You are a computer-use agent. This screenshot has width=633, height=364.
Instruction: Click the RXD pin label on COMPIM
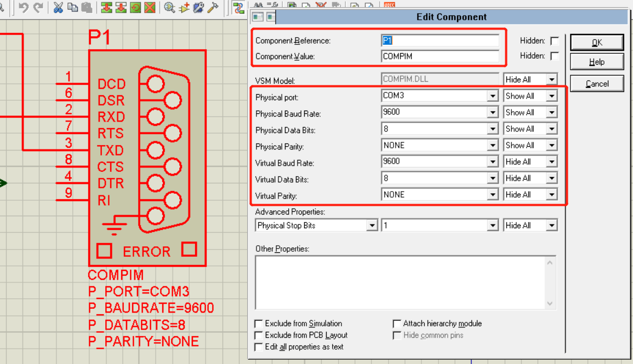(x=111, y=117)
